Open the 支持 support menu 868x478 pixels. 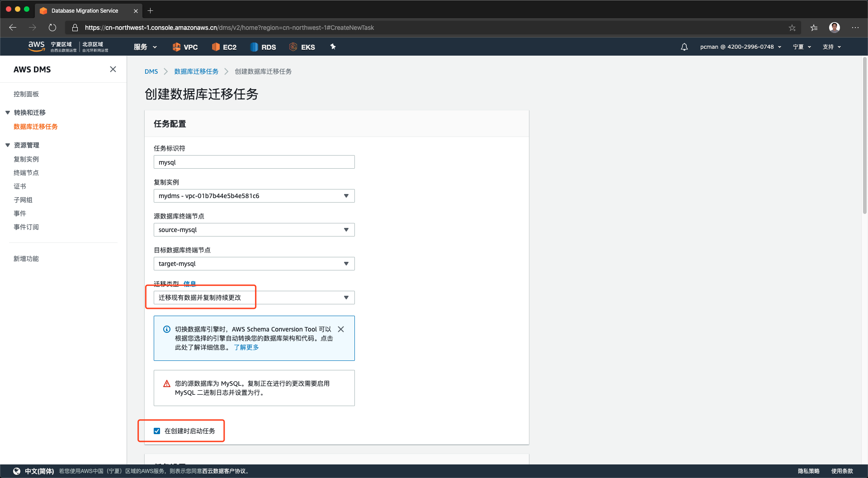(x=831, y=47)
